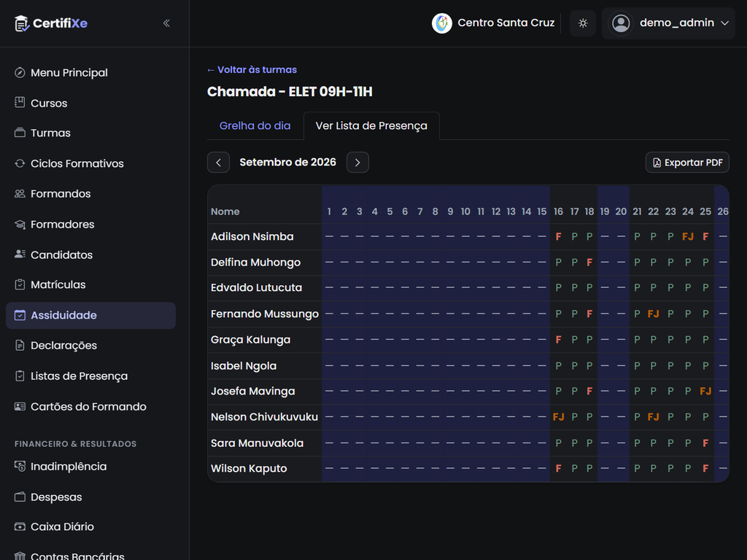Image resolution: width=747 pixels, height=560 pixels.
Task: Open Cartões do Formando card icon
Action: [x=20, y=406]
